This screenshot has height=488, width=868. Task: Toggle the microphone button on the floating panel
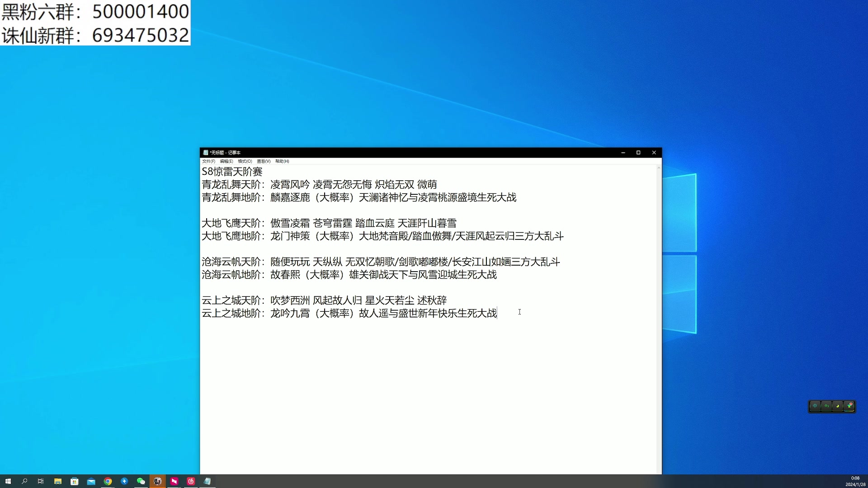(x=815, y=406)
